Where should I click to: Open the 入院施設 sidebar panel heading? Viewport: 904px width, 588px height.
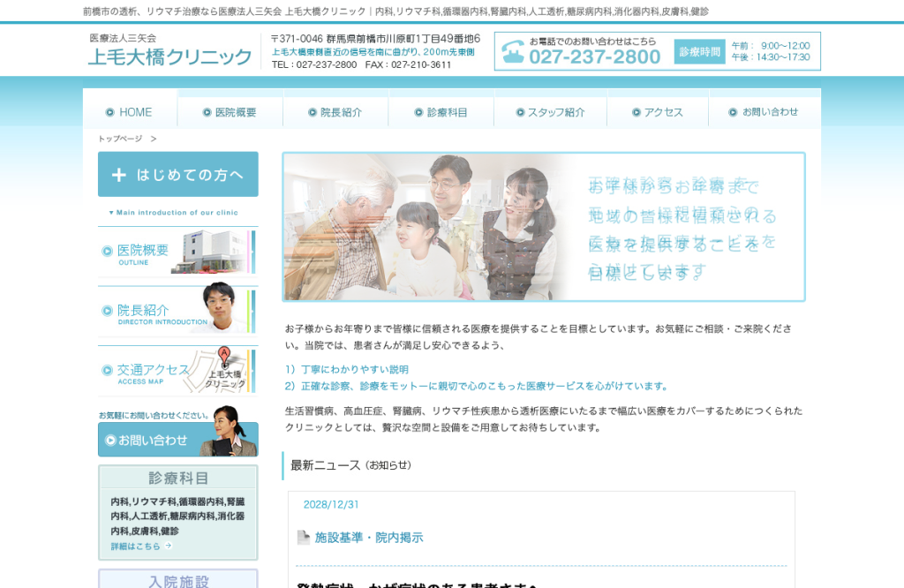178,581
